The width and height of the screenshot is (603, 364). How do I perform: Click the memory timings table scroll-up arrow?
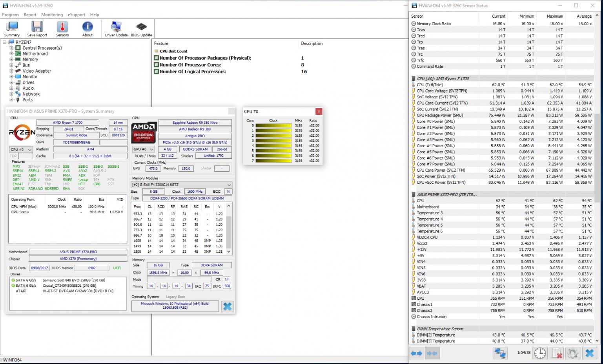229,206
